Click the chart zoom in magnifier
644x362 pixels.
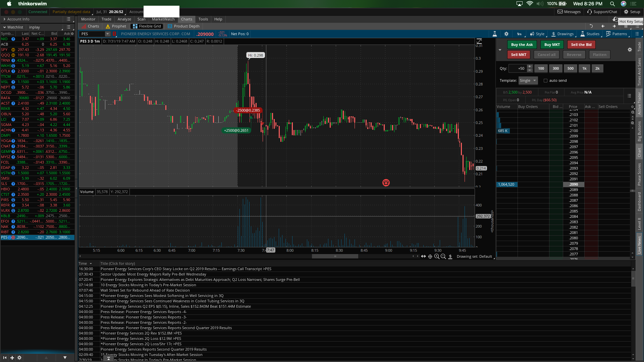(x=437, y=256)
